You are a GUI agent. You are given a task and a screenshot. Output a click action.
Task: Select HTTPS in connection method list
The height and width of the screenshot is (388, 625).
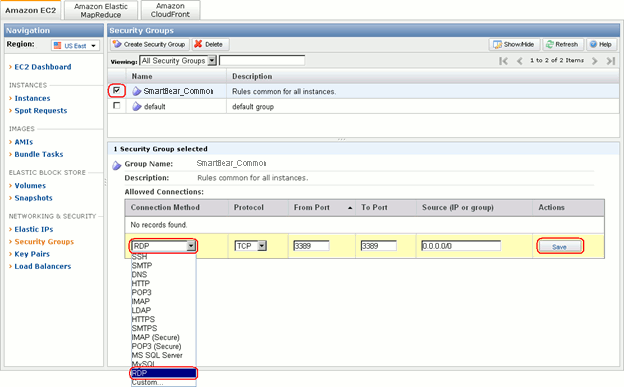163,319
